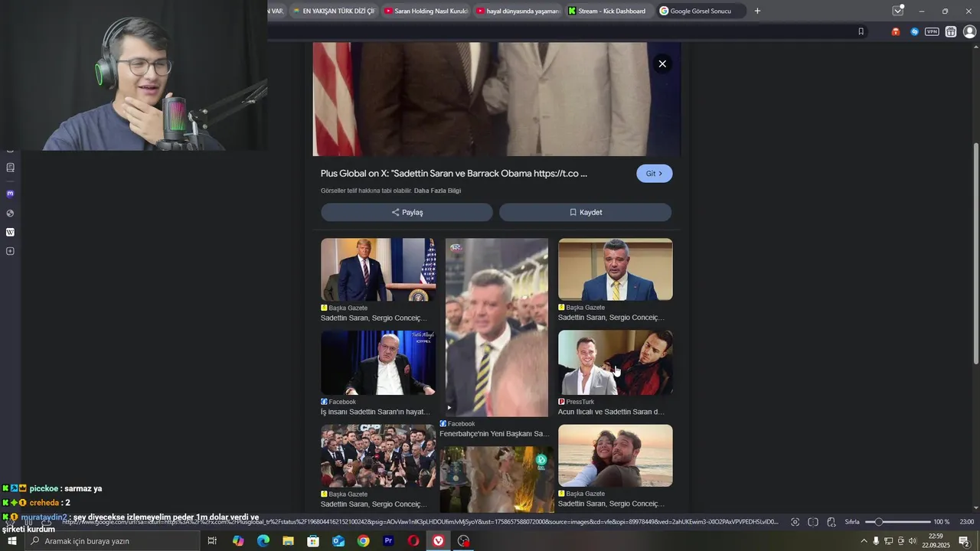Open Microsoft Store from the taskbar

coord(313,541)
